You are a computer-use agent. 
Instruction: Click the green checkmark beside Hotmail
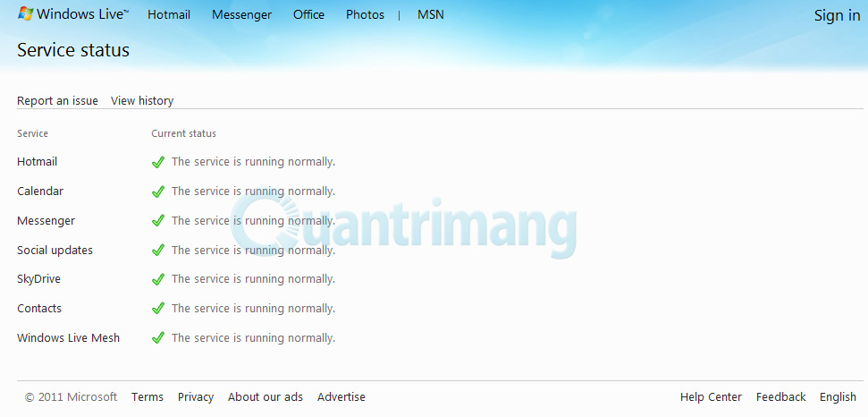tap(158, 162)
